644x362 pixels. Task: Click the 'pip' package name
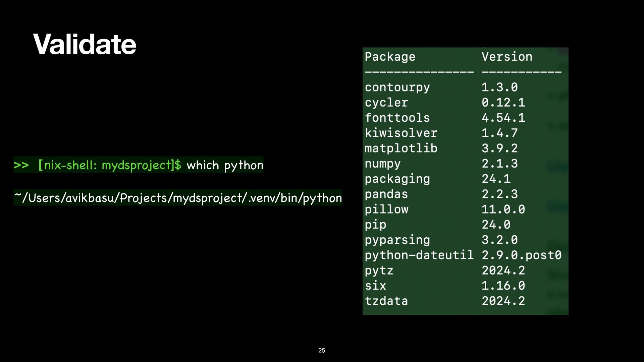point(375,225)
